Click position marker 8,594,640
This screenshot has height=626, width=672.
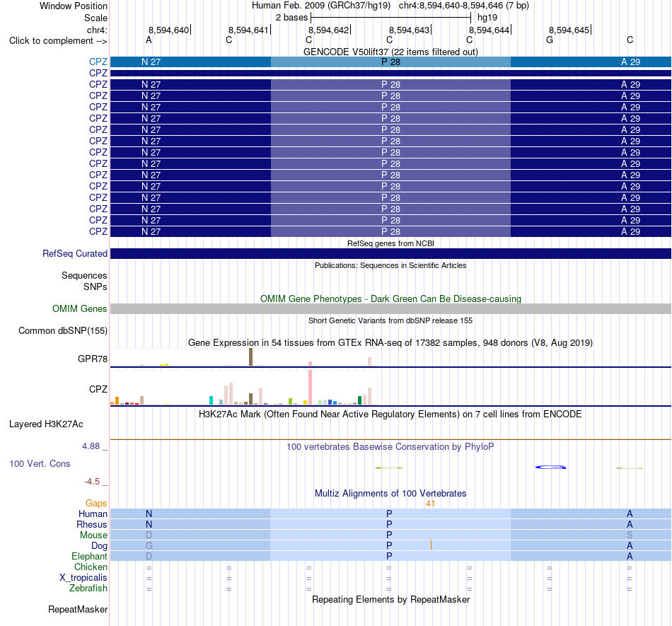coord(168,30)
